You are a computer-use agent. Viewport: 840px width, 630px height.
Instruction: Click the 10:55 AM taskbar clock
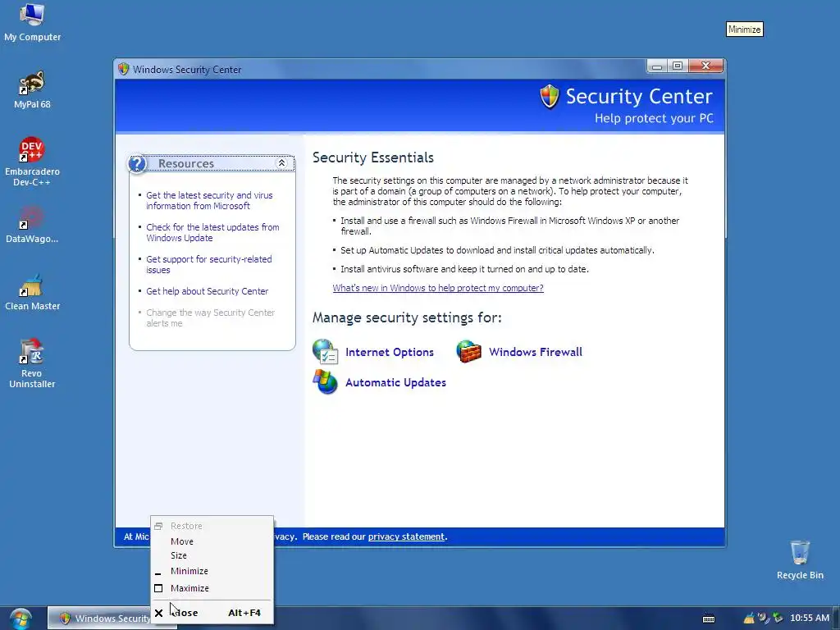click(810, 619)
